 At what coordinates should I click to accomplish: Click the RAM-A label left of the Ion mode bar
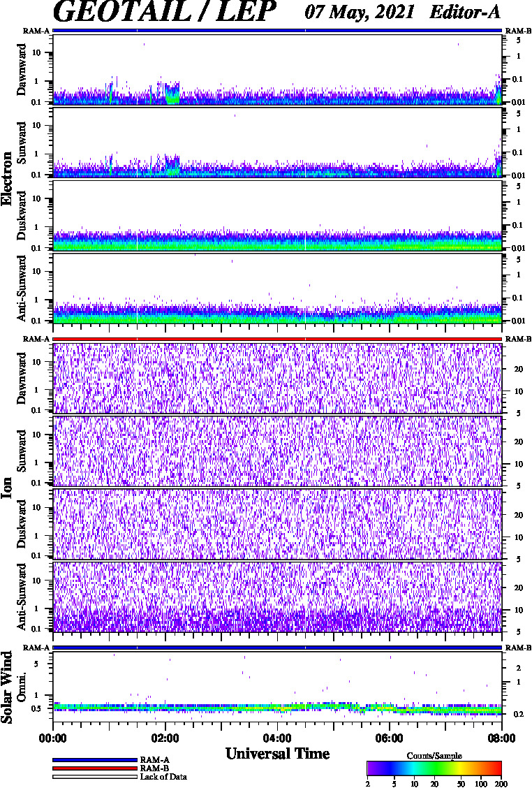point(36,340)
